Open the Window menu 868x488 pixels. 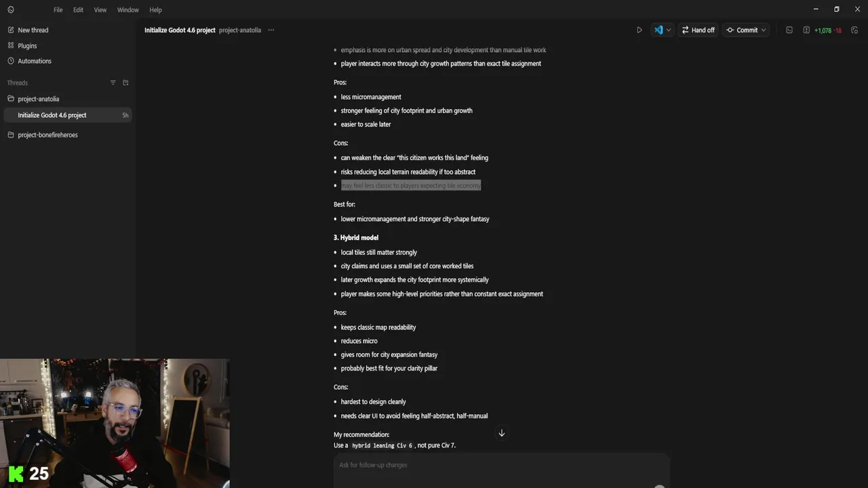[x=127, y=9]
